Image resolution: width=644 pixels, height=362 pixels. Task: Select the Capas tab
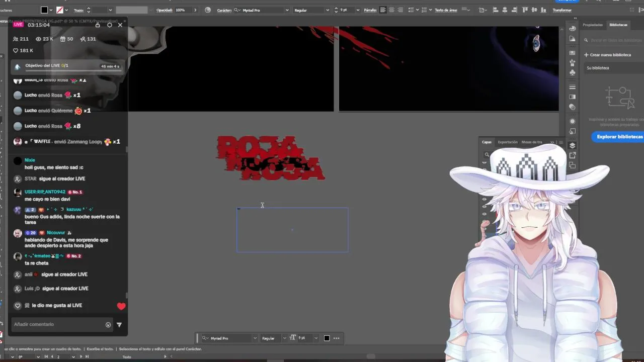click(487, 142)
